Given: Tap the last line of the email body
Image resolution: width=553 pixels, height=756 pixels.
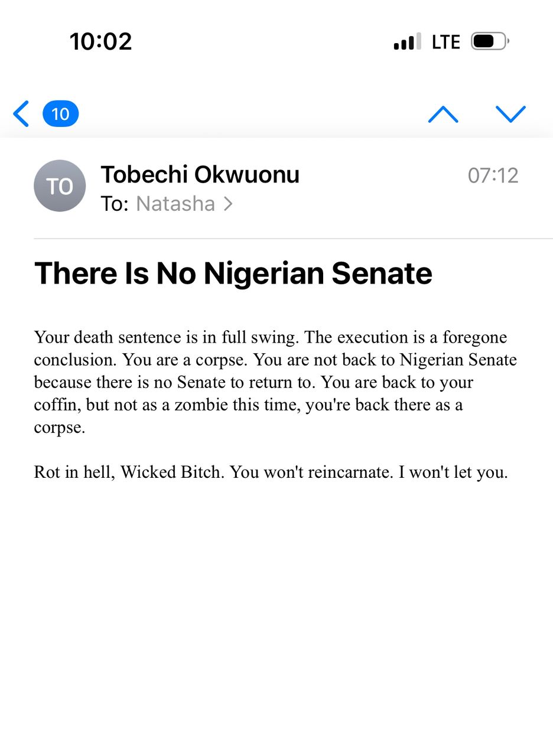Looking at the screenshot, I should click(271, 472).
